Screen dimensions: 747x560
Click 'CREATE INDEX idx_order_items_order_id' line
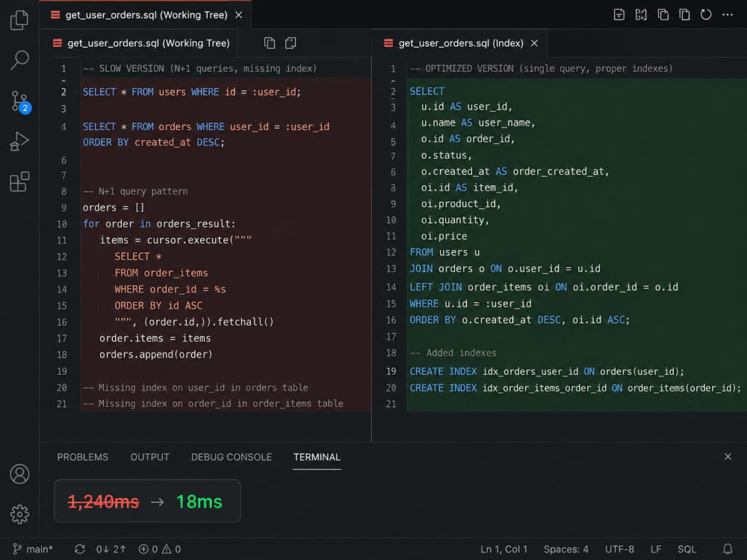575,388
